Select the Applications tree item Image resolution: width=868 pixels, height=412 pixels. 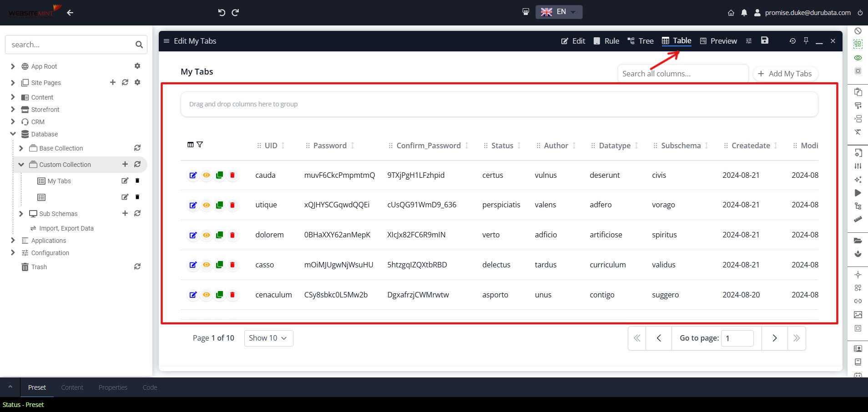[49, 241]
